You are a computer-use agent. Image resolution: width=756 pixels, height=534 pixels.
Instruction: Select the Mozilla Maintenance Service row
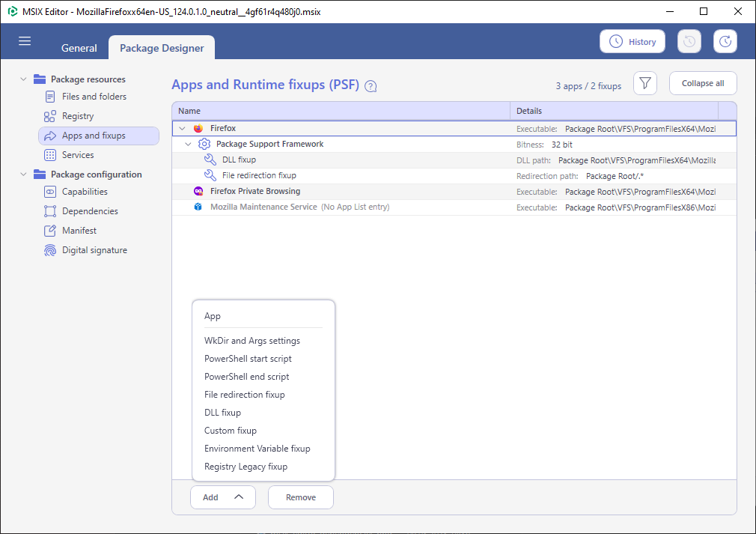(454, 207)
